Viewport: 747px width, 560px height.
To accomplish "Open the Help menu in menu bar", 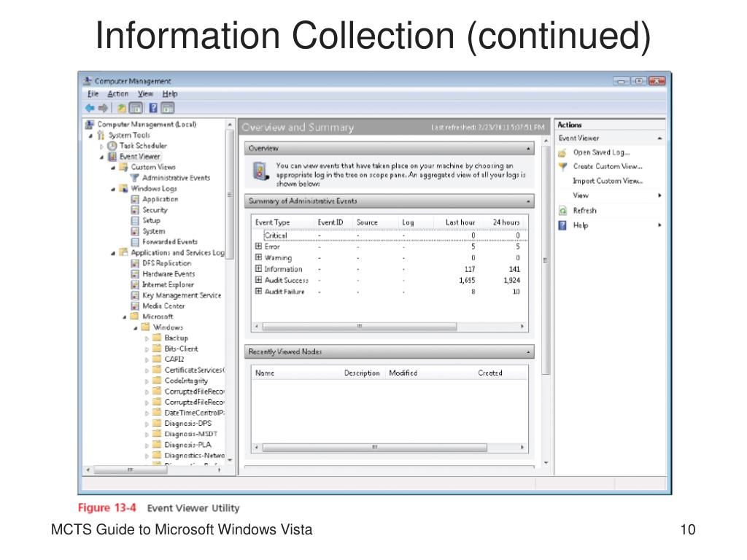I will point(169,94).
